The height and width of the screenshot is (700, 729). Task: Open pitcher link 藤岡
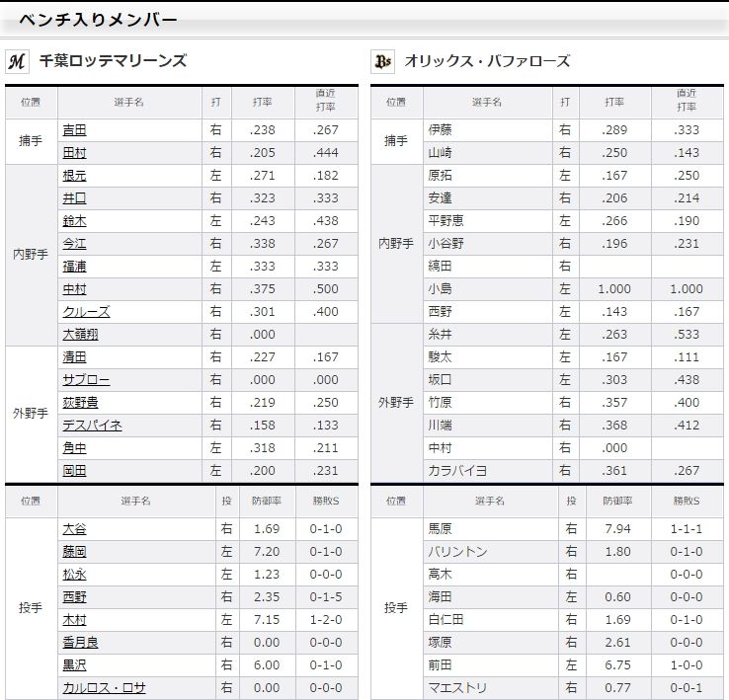click(74, 552)
